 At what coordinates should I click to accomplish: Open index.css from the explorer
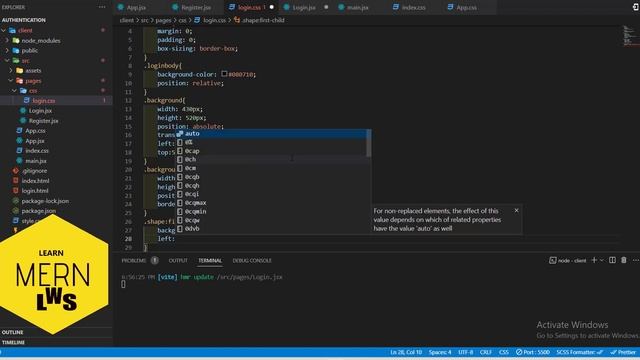tap(37, 151)
